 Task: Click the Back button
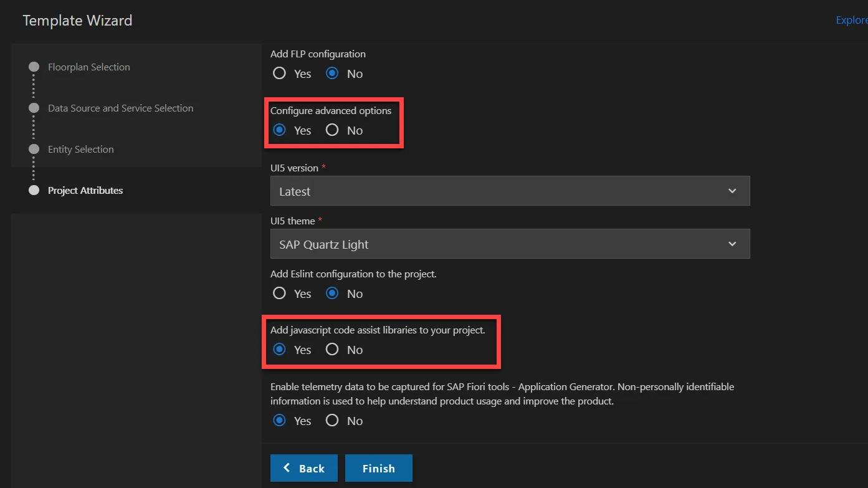pos(304,469)
